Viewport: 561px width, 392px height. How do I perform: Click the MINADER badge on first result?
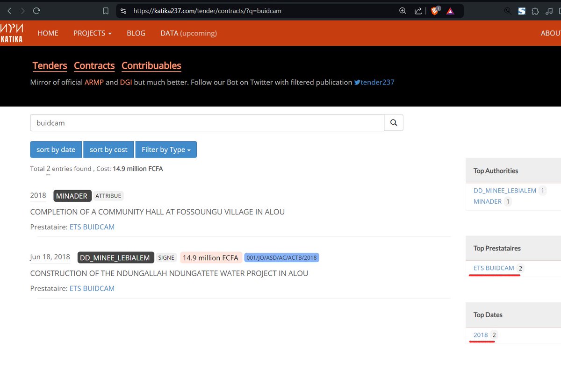(x=72, y=196)
